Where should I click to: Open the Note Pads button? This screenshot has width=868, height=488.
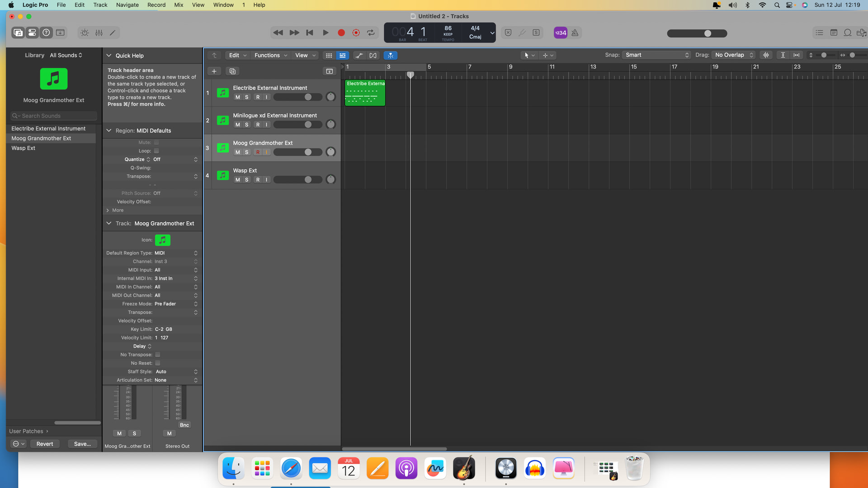point(834,33)
